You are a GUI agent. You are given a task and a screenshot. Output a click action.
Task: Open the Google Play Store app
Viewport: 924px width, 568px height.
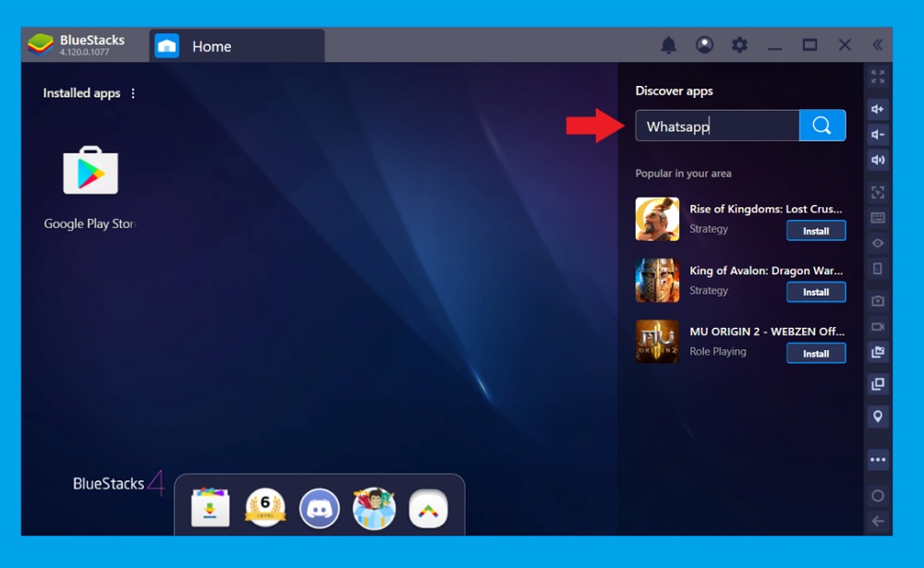[91, 170]
